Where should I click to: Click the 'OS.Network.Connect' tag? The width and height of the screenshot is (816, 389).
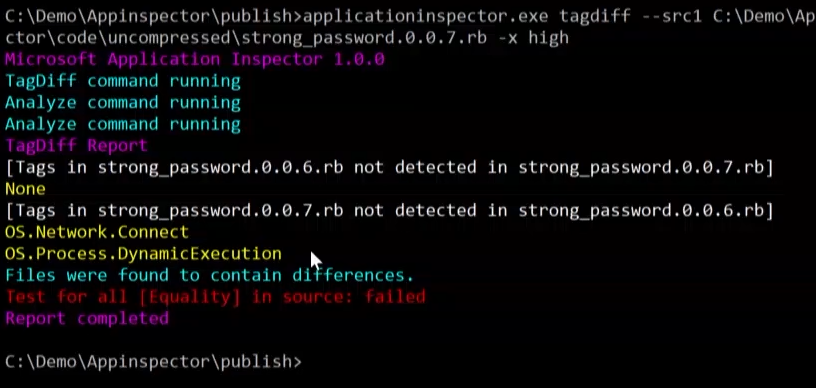point(97,232)
